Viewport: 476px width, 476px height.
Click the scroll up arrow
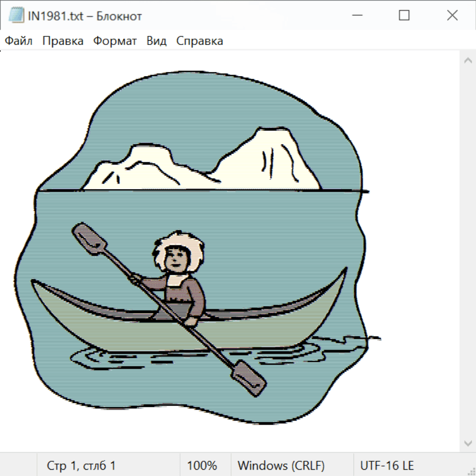468,61
